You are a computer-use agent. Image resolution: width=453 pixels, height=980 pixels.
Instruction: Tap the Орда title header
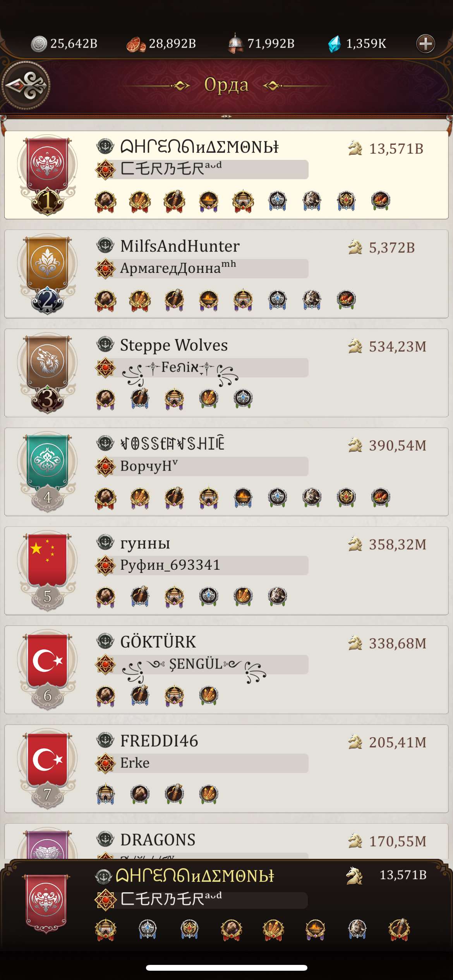click(226, 85)
